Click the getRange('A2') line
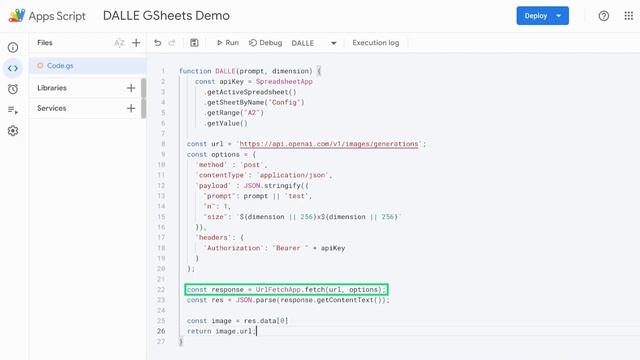Image resolution: width=640 pixels, height=360 pixels. (233, 113)
